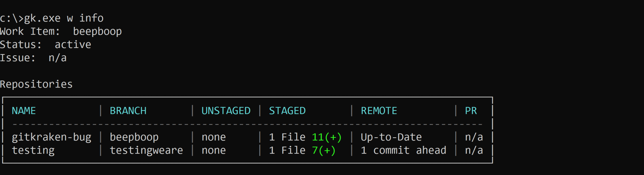644x175 pixels.
Task: Click the Repositories heading
Action: (x=36, y=84)
